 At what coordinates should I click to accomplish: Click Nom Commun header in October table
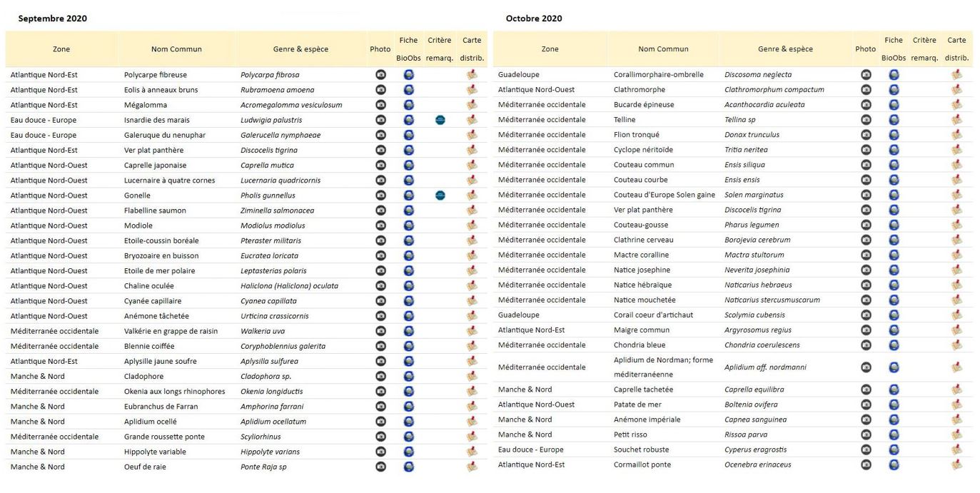663,49
